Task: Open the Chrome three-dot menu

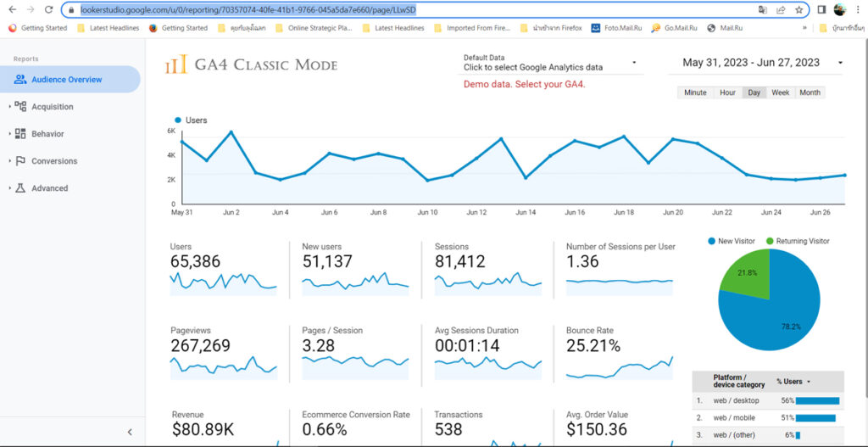Action: coord(858,10)
